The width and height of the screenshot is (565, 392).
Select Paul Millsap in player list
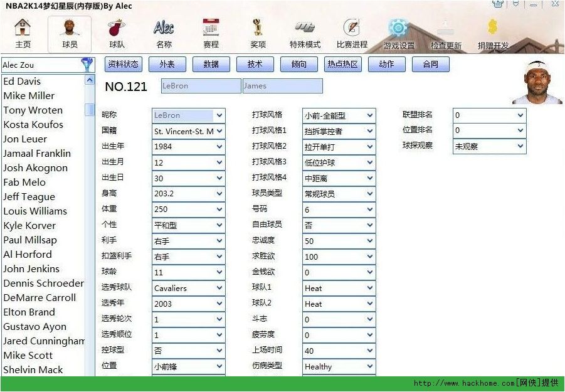coord(30,240)
